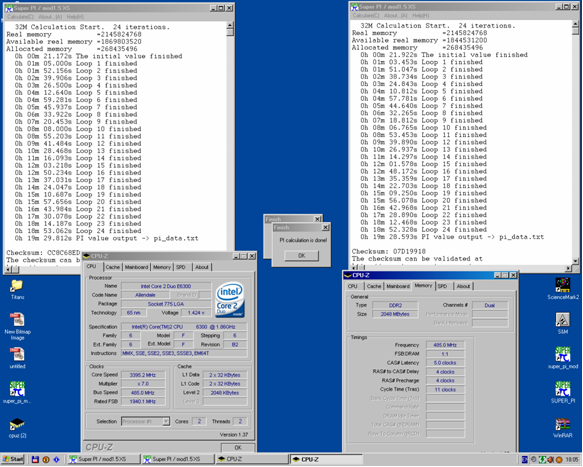
Task: Select the WinRAR desktop icon
Action: click(x=563, y=428)
